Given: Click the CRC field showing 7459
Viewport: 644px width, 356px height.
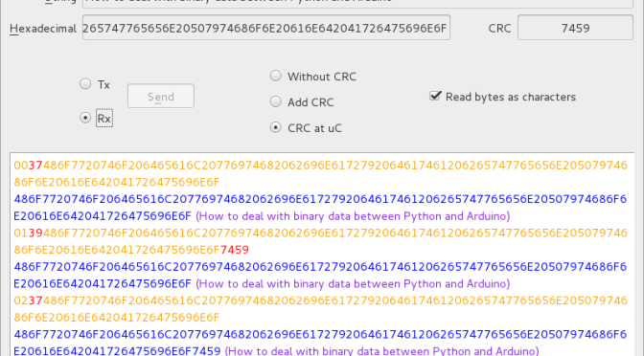Looking at the screenshot, I should [575, 28].
